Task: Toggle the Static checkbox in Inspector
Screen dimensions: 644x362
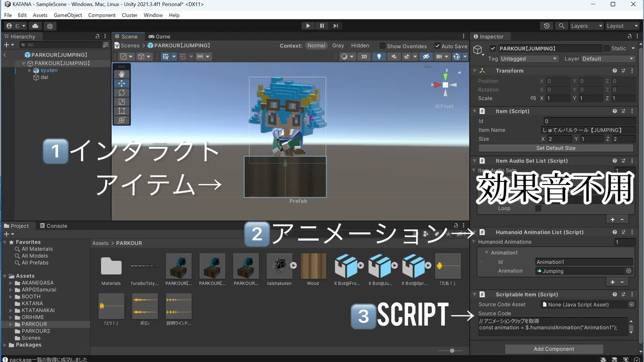Action: [x=607, y=48]
